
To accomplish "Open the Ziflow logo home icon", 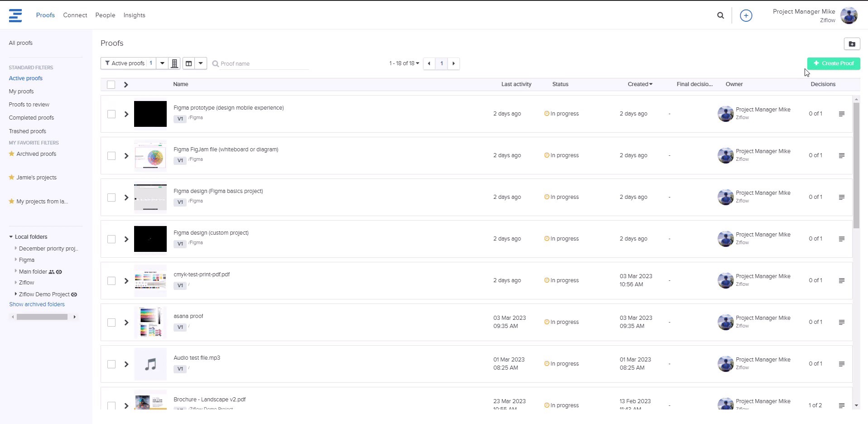I will pyautogui.click(x=15, y=15).
